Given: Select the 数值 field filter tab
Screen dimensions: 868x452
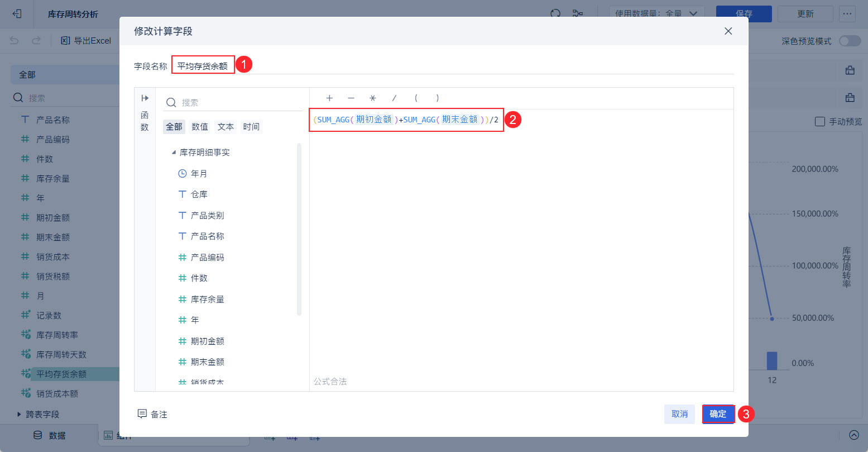Looking at the screenshot, I should (x=200, y=127).
